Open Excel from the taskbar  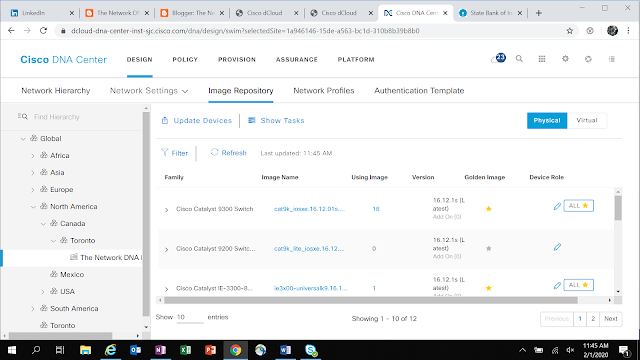click(185, 350)
